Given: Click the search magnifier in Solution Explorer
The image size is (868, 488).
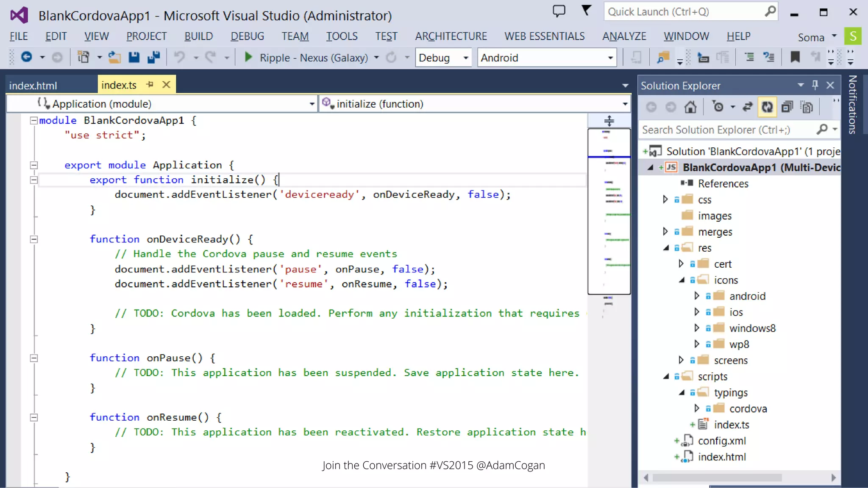Looking at the screenshot, I should pos(822,129).
